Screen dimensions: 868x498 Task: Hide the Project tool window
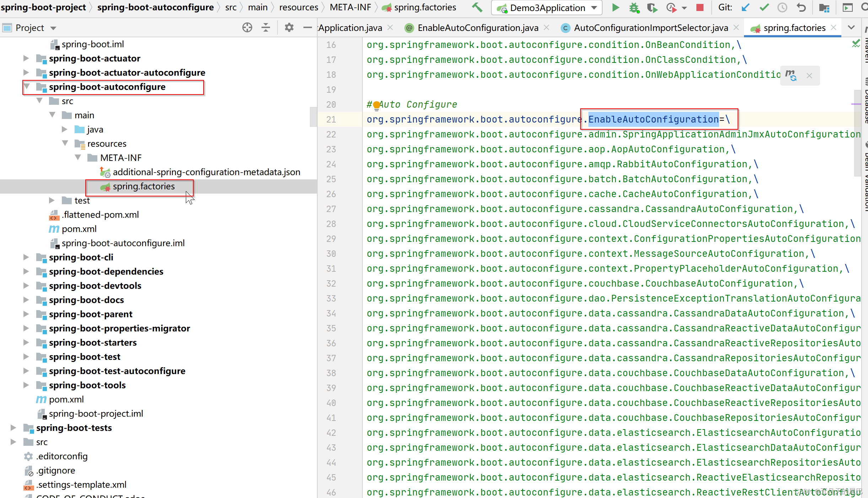[308, 27]
